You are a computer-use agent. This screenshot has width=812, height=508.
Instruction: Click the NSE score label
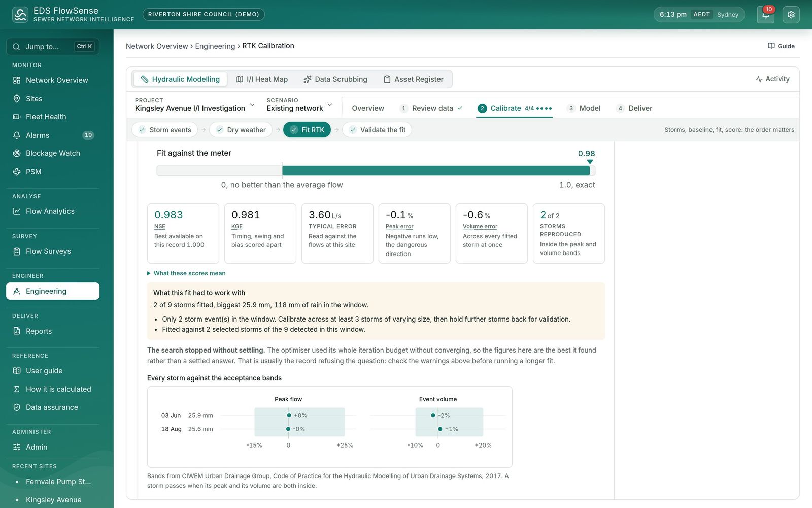coord(160,226)
